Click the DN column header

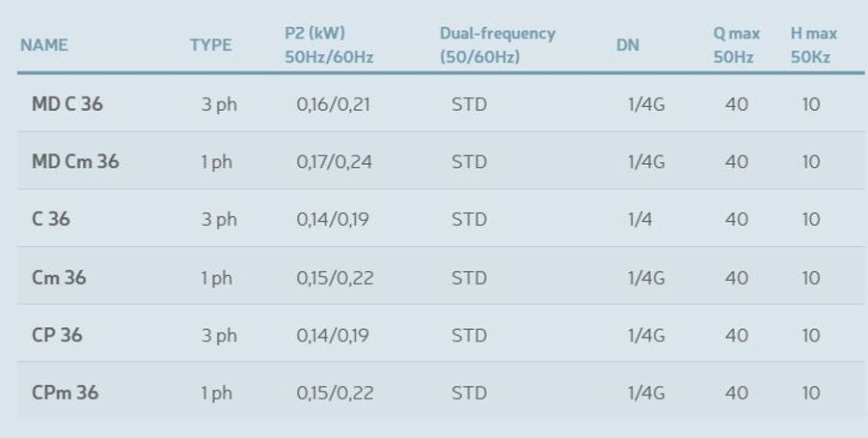[627, 45]
